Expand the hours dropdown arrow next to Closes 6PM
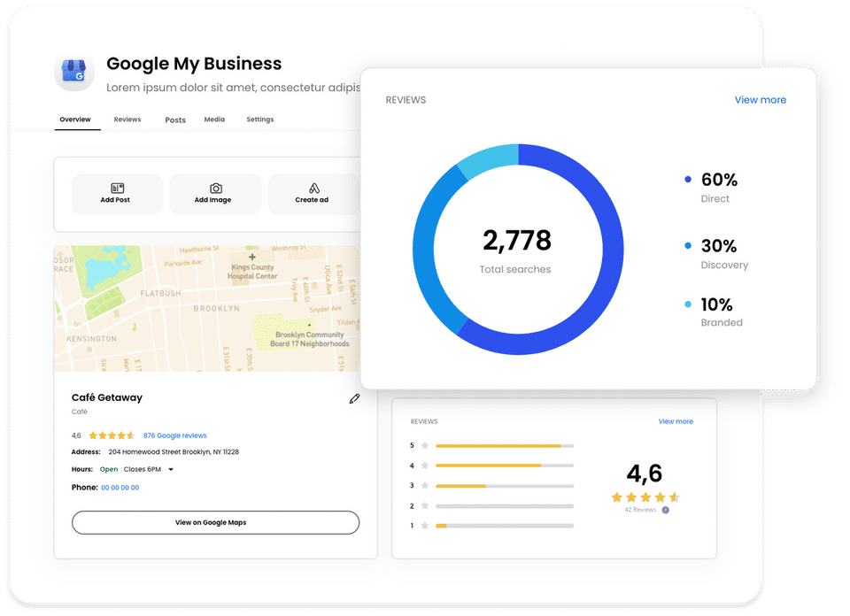 (171, 470)
